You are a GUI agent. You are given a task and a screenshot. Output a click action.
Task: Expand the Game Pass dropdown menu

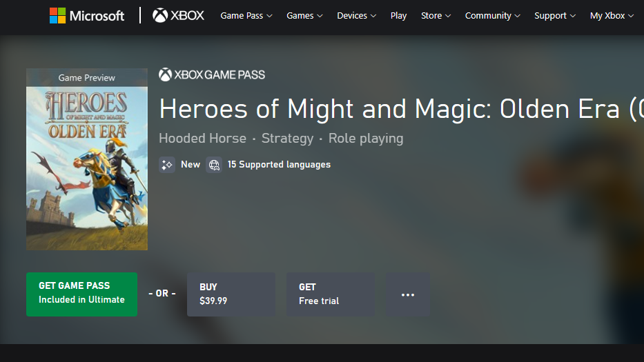(x=246, y=16)
